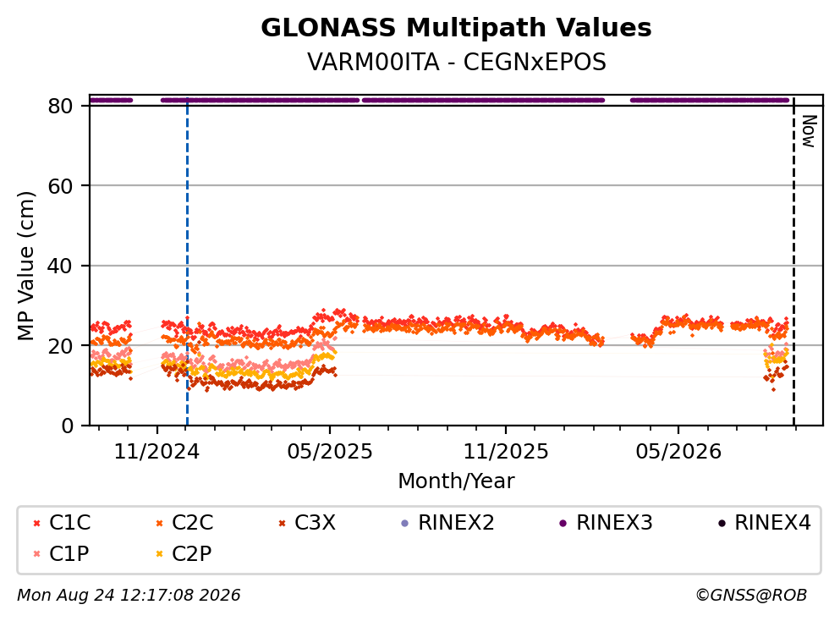Click the VARM00ITA - CEGNxEPOS subtitle
Screen dimensions: 840x621
457,62
